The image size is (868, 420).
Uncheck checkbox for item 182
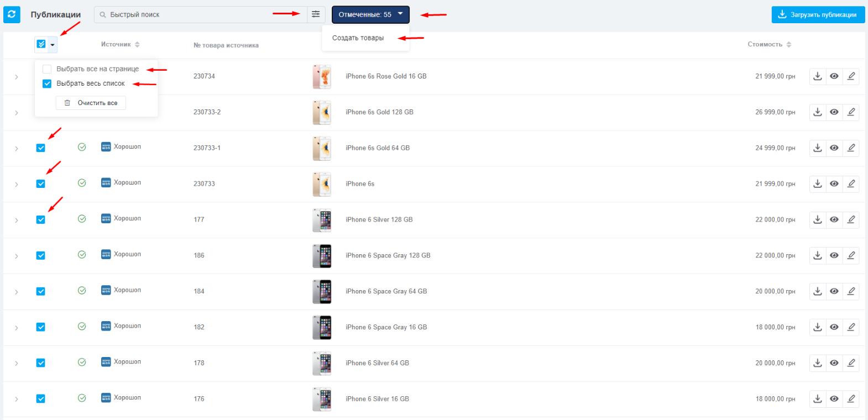coord(40,327)
